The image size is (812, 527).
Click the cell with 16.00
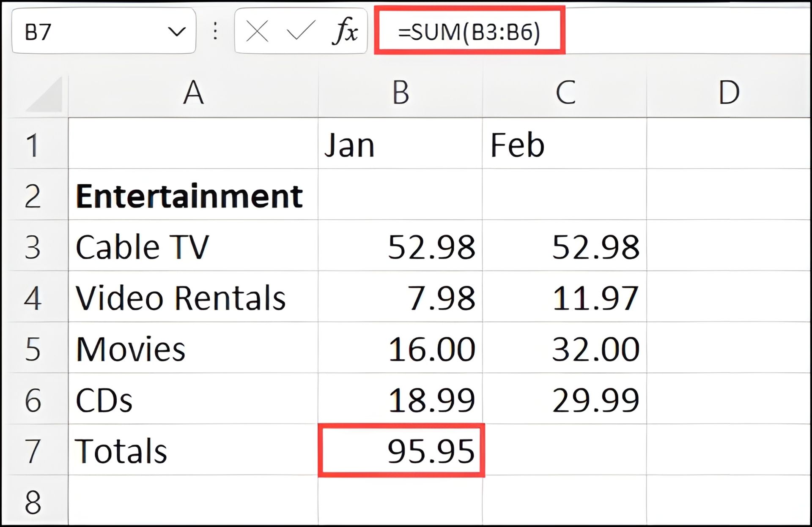click(400, 348)
